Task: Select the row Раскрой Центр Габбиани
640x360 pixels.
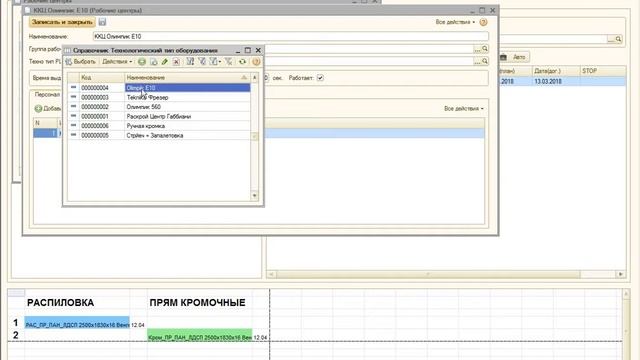Action: coord(159,116)
